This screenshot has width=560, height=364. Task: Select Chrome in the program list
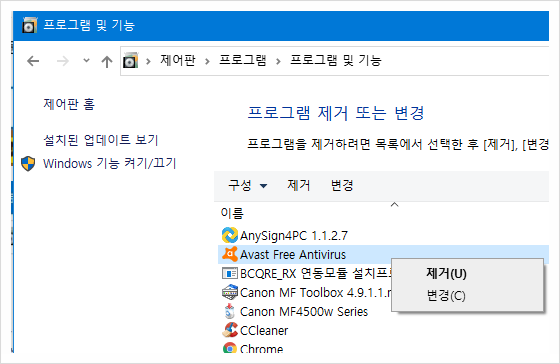[x=261, y=349]
